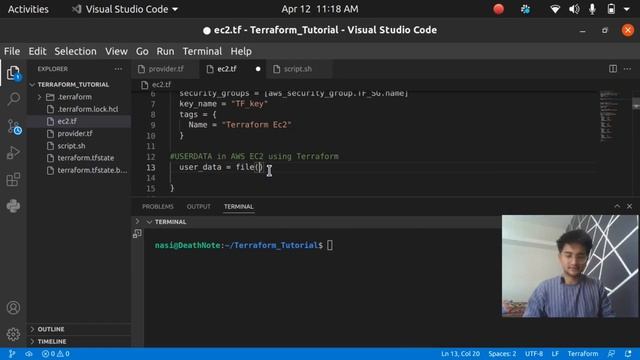
Task: Click the red recording indicator in top bar
Action: (498, 9)
